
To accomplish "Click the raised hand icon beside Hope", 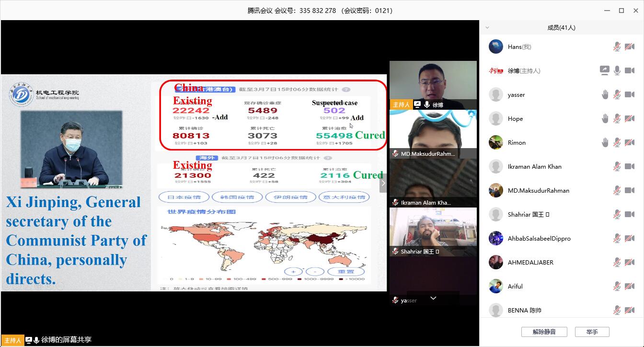I will click(x=605, y=119).
